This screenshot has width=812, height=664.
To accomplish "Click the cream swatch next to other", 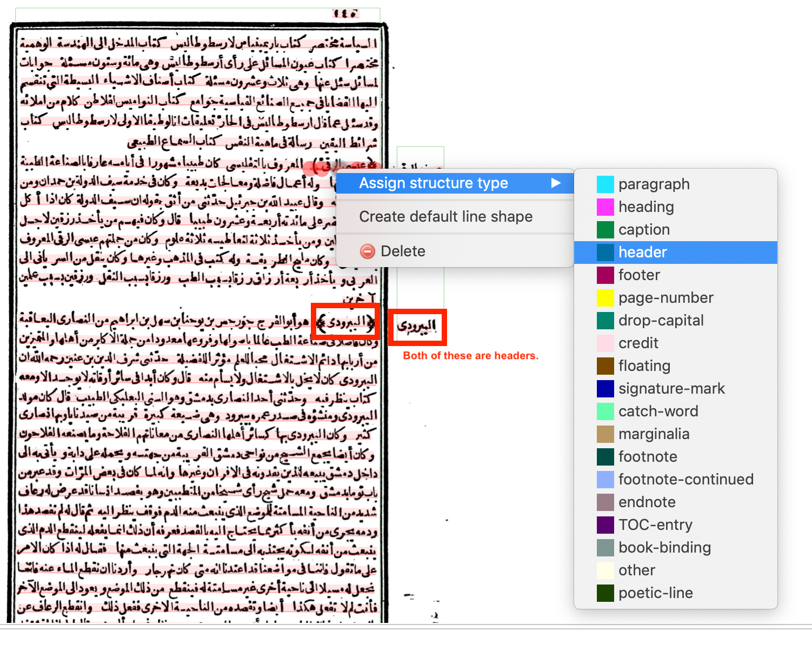I will (605, 570).
